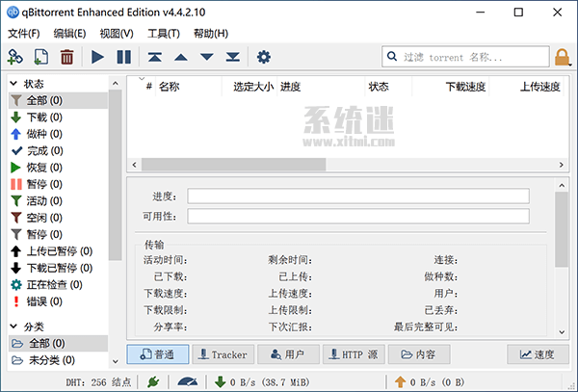This screenshot has width=578, height=392.
Task: Sort by the 下载速度 column header
Action: coord(451,87)
